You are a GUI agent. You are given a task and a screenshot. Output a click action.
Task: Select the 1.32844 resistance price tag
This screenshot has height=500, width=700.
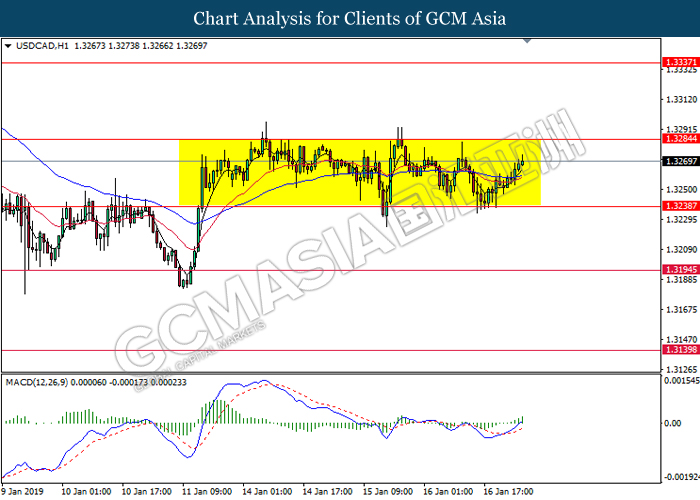click(681, 139)
